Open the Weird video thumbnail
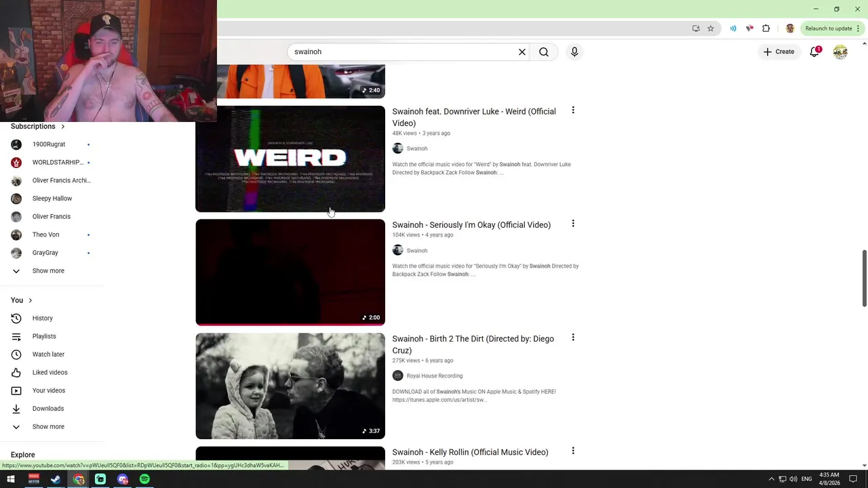This screenshot has width=868, height=488. click(290, 159)
